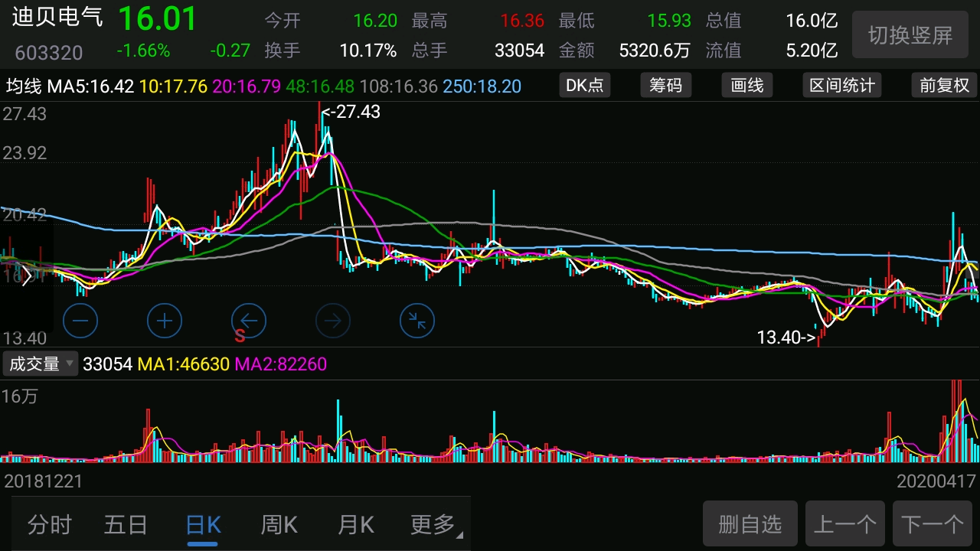The image size is (980, 551).
Task: Select the 月K tab
Action: [356, 525]
